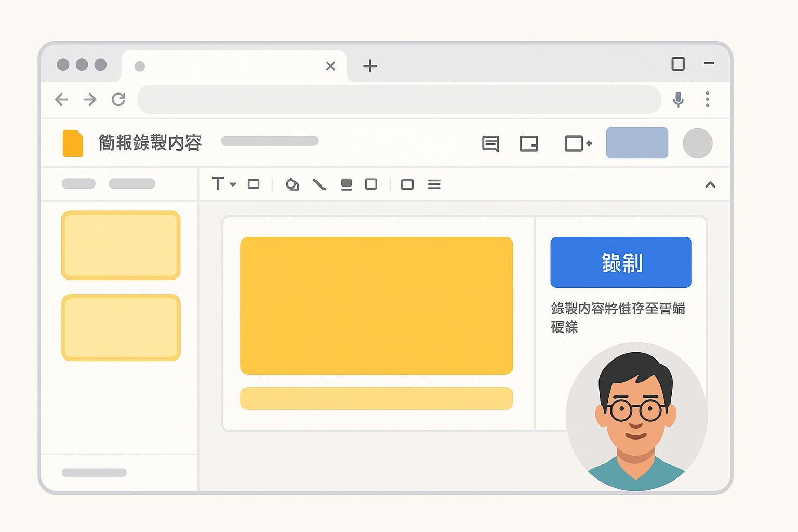Open the browser three-dot menu

[x=707, y=99]
